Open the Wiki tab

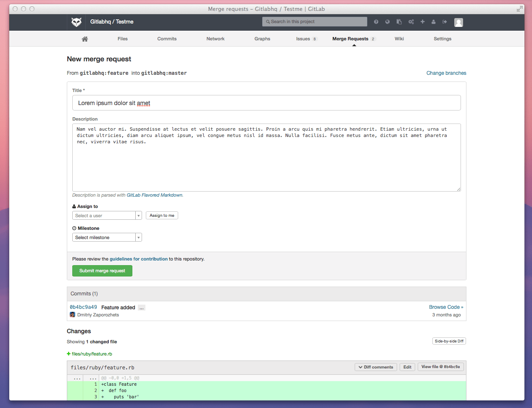coord(399,38)
